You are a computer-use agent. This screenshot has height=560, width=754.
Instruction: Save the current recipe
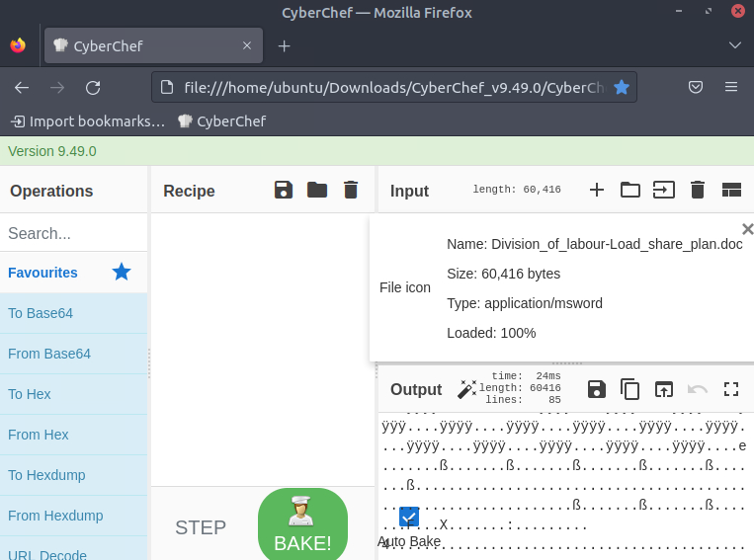click(284, 191)
